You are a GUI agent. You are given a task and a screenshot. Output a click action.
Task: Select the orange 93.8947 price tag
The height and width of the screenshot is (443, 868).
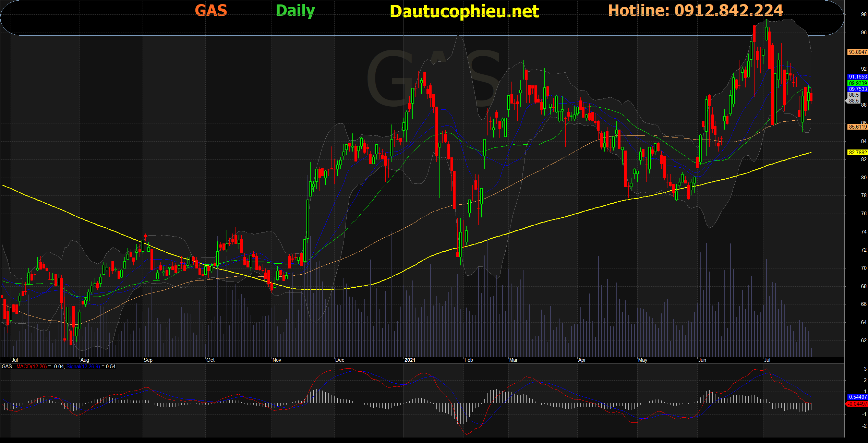tap(857, 52)
